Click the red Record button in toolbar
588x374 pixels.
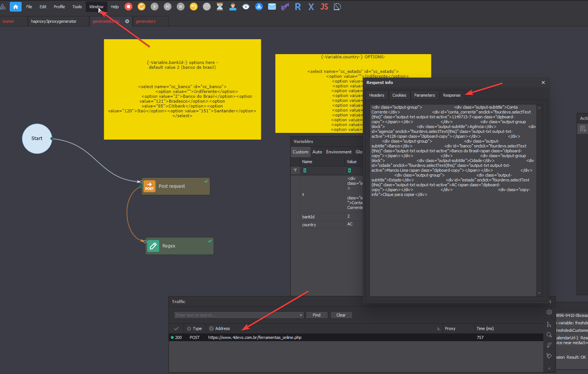pos(128,7)
